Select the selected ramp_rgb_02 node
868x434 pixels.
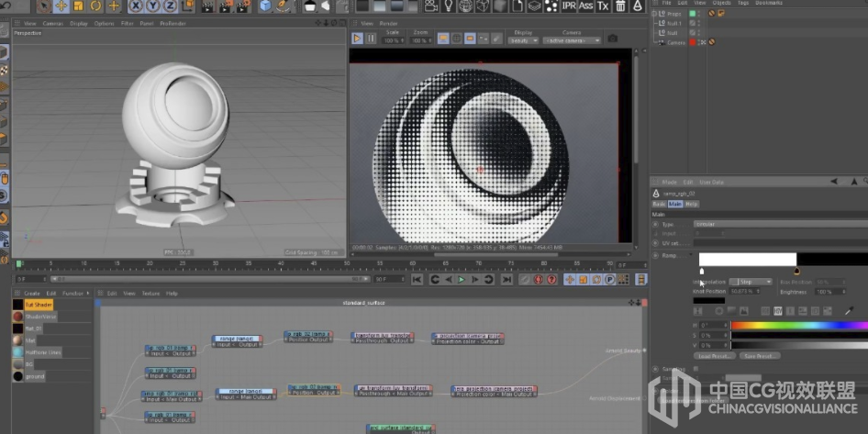point(314,390)
